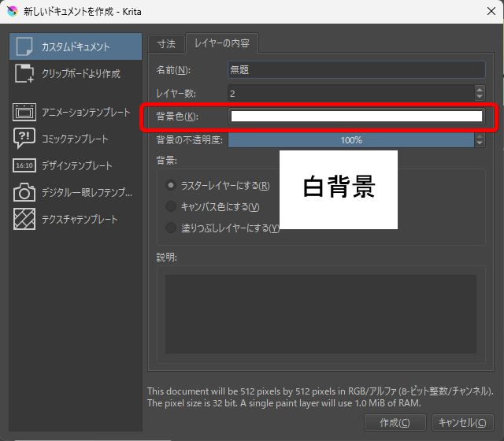Choose the DSLR template camera icon

[24, 192]
